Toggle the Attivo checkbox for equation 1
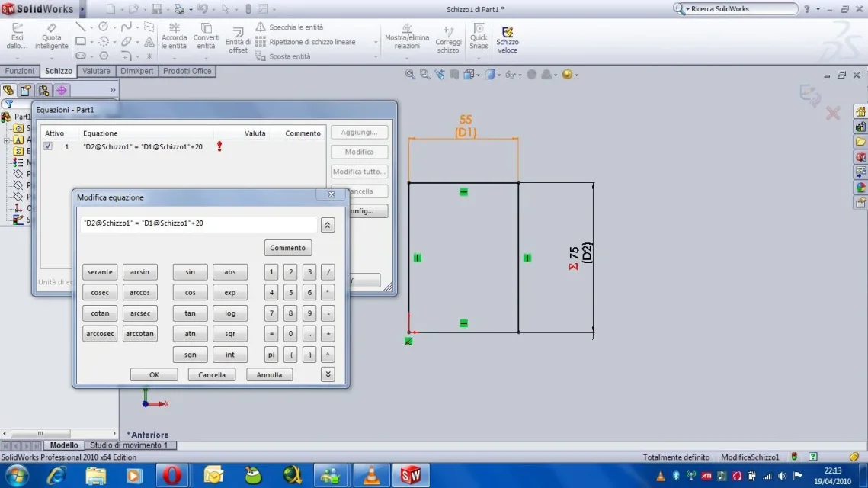868x488 pixels. (48, 146)
